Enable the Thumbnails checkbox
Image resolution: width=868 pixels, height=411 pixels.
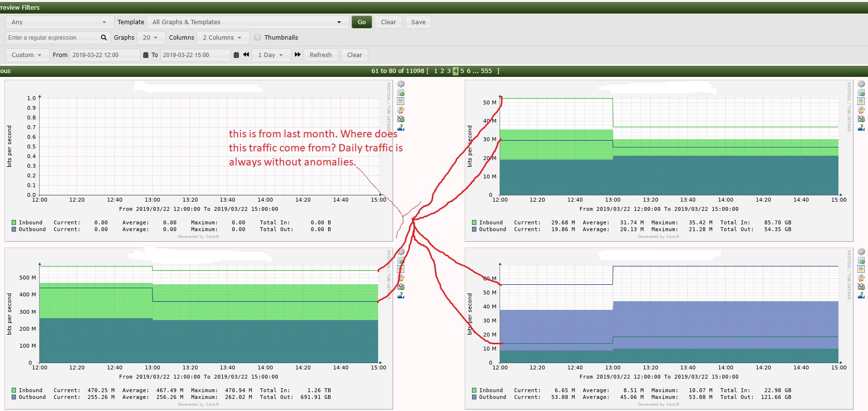pos(258,37)
